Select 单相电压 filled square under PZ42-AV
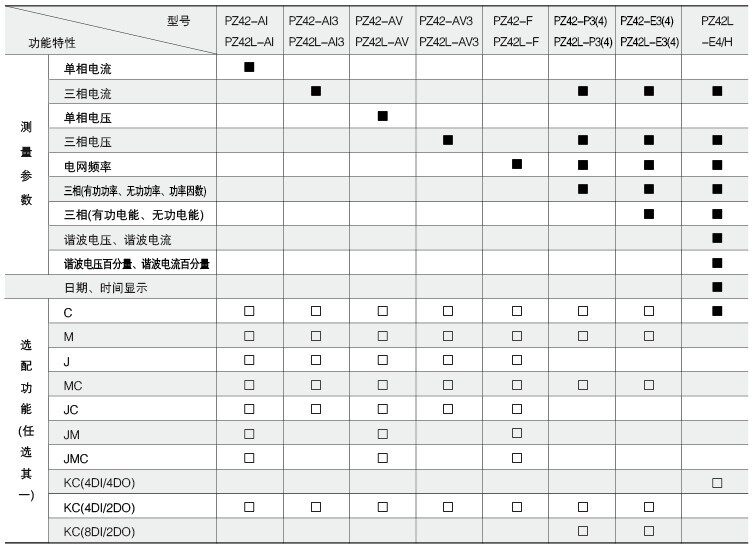This screenshot has width=754, height=549. [x=383, y=116]
